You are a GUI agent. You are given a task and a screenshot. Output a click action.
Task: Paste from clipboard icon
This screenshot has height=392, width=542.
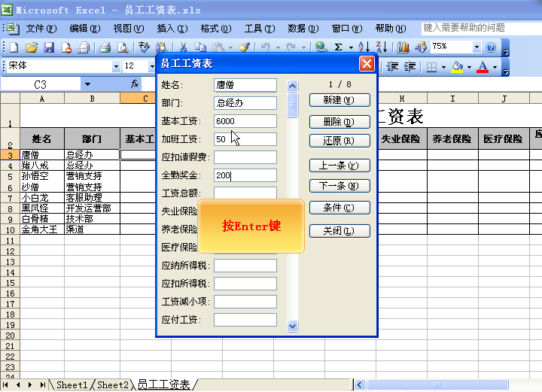[218, 47]
